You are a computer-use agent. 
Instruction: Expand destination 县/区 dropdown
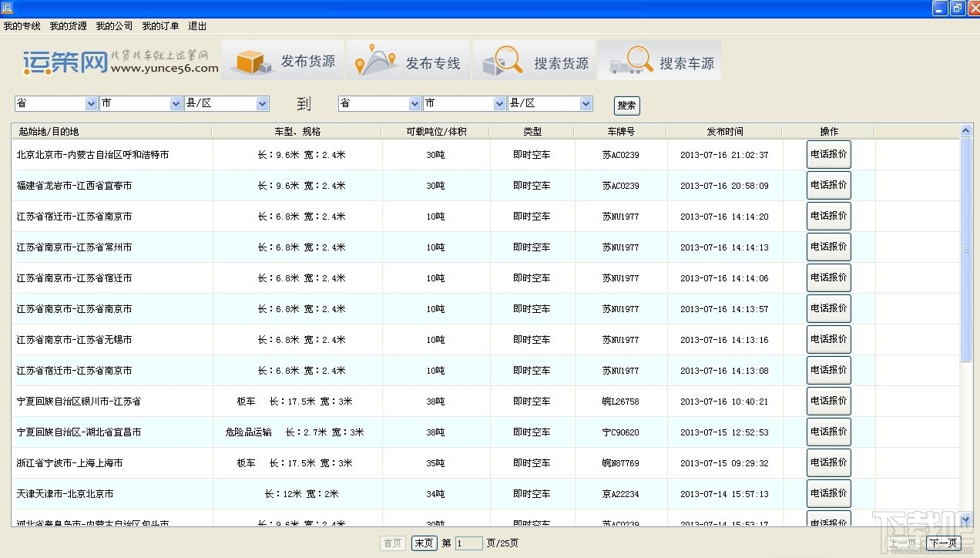click(586, 103)
